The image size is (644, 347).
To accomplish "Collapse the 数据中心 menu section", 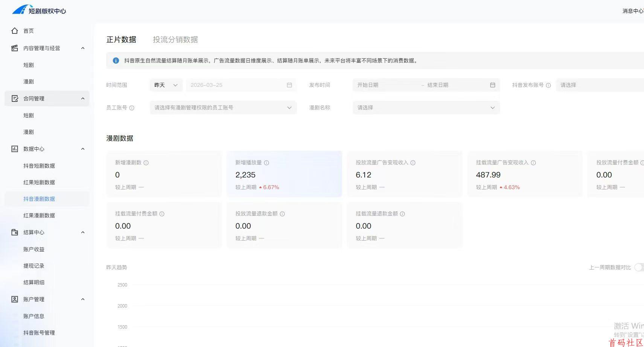I will click(83, 149).
